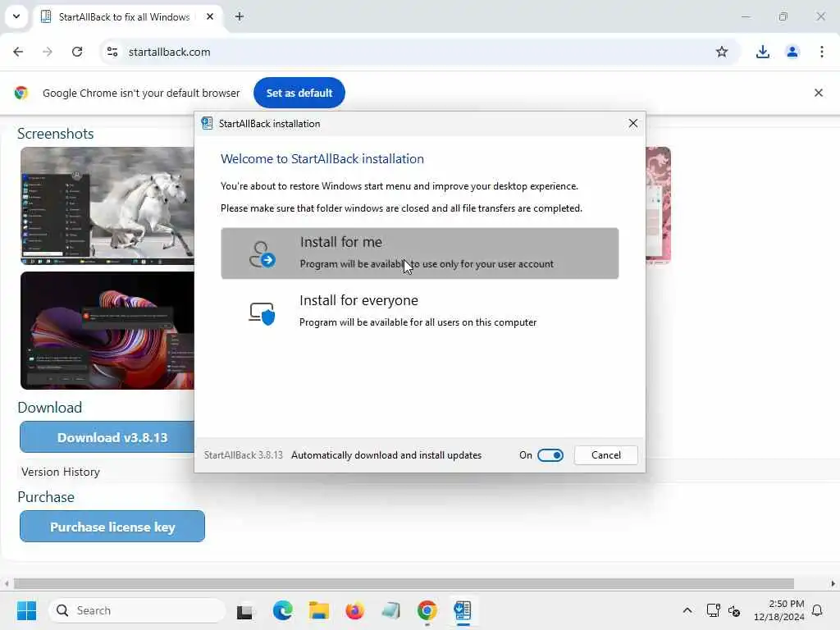Open a new Chrome tab

[240, 16]
